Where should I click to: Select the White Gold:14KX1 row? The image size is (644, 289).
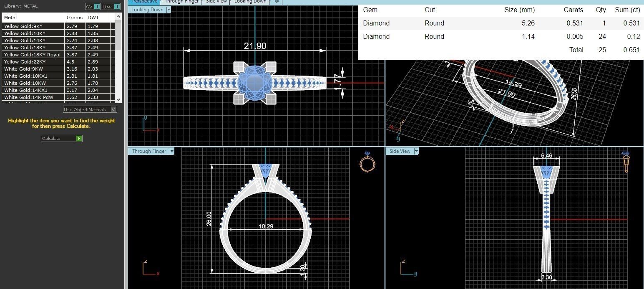coord(58,90)
